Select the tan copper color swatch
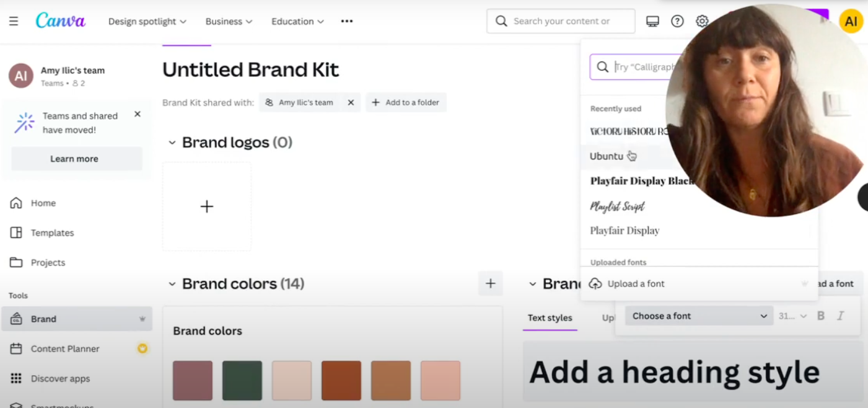The width and height of the screenshot is (868, 408). click(391, 381)
